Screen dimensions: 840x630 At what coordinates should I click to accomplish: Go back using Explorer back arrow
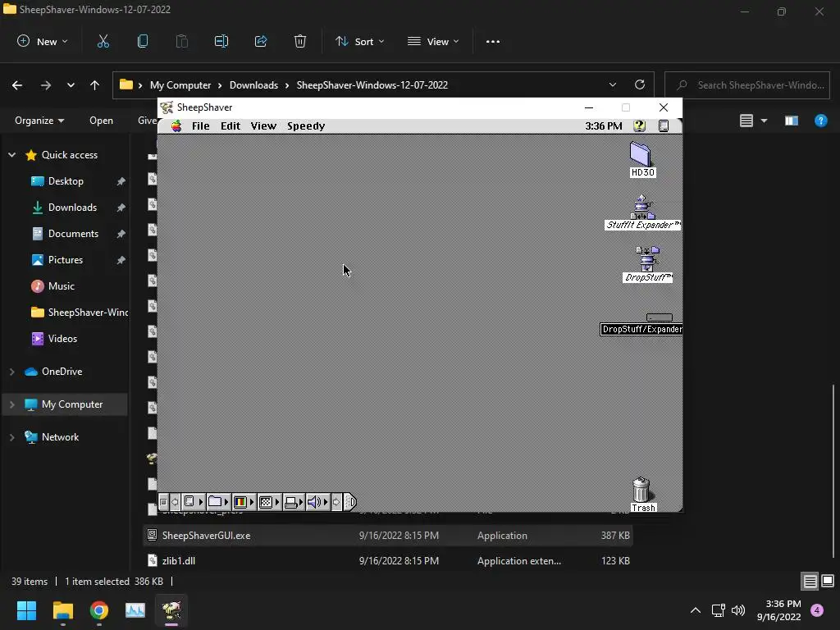[17, 85]
